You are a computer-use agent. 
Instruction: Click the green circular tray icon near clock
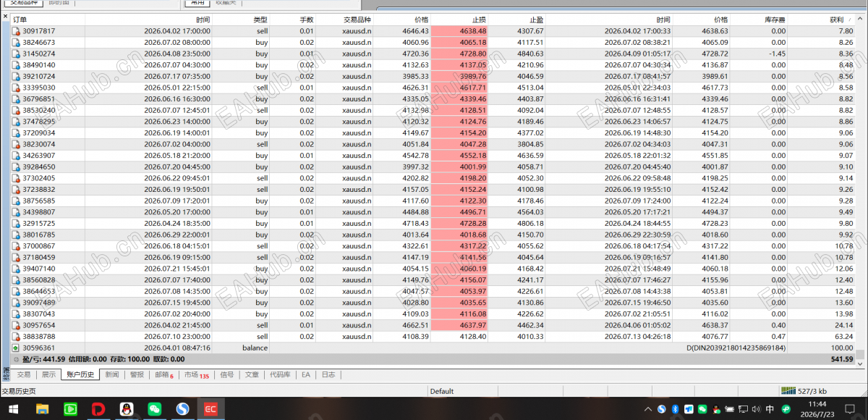click(786, 409)
